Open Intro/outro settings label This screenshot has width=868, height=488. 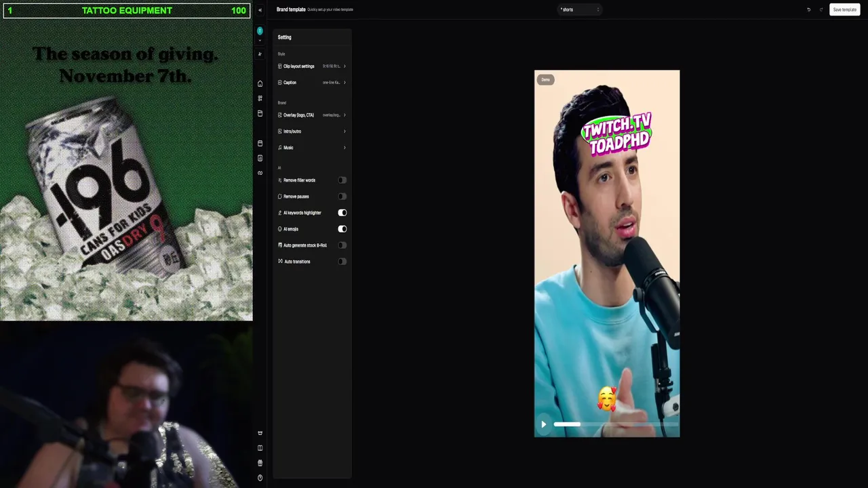(292, 131)
